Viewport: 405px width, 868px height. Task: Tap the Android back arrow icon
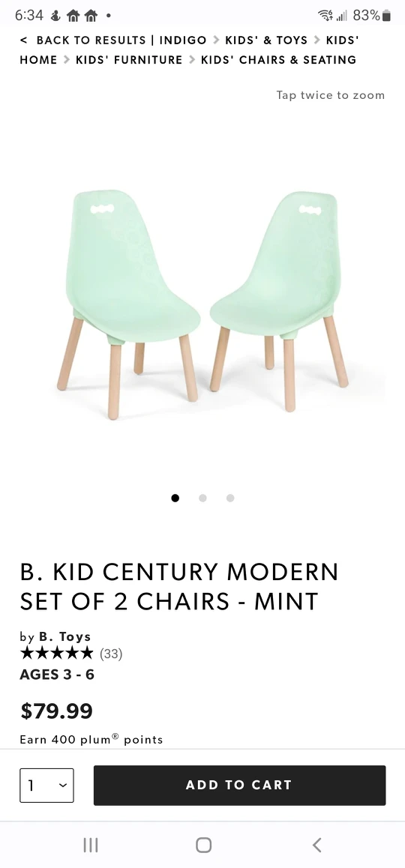[316, 845]
